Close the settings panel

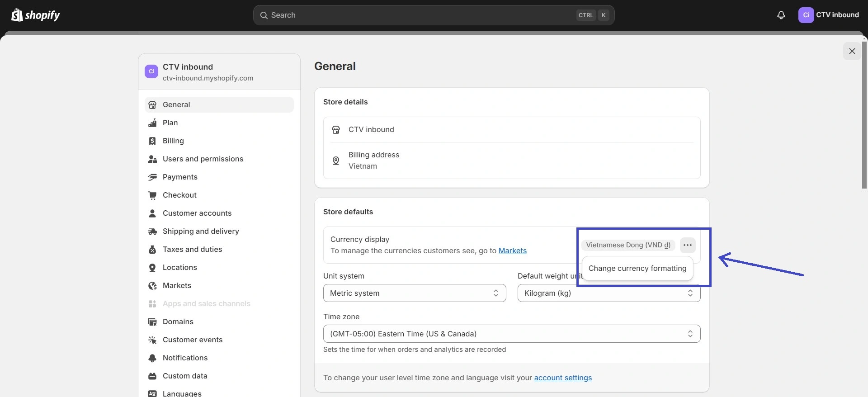[x=852, y=51]
